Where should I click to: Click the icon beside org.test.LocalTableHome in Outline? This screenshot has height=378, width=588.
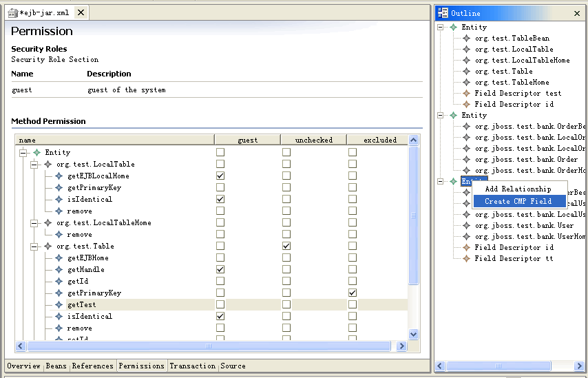[466, 60]
